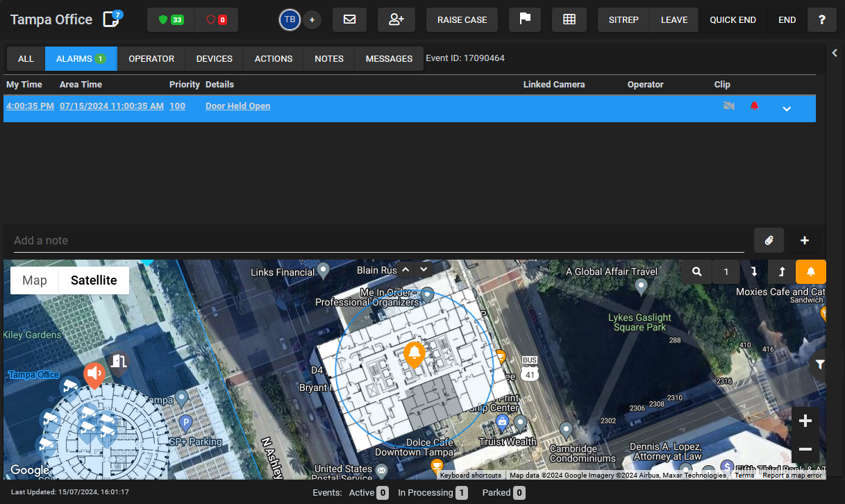This screenshot has height=504, width=845.
Task: Click the orange speaker marker on map
Action: [x=94, y=375]
